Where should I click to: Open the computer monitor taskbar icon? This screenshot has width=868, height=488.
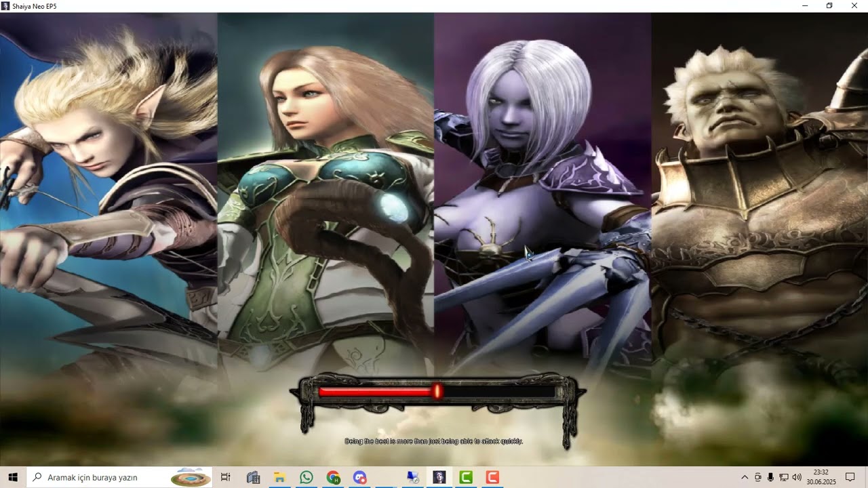[x=412, y=477]
